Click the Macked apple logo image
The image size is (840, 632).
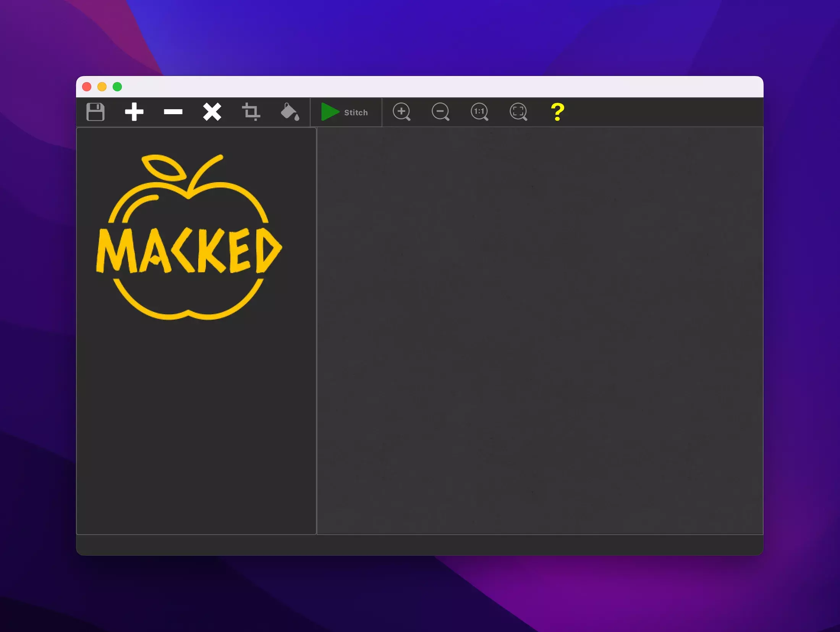(189, 237)
